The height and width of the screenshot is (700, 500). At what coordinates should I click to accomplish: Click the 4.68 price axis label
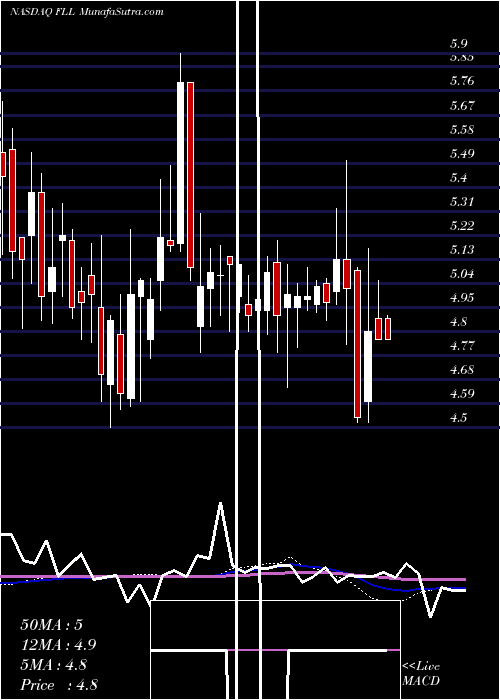462,370
